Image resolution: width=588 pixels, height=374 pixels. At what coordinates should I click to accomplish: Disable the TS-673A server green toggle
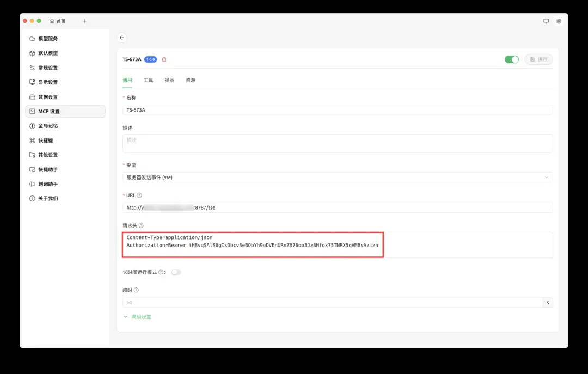[x=511, y=59]
